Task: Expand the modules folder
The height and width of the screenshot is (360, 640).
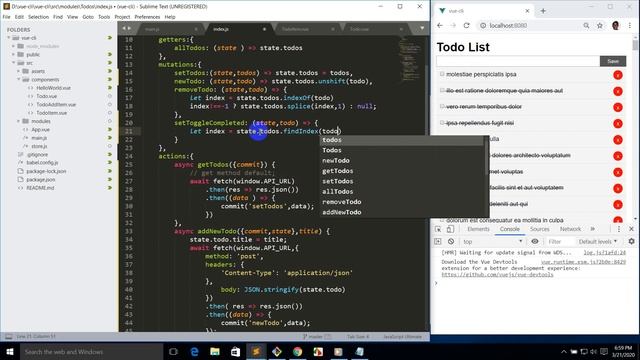Action: coord(18,121)
